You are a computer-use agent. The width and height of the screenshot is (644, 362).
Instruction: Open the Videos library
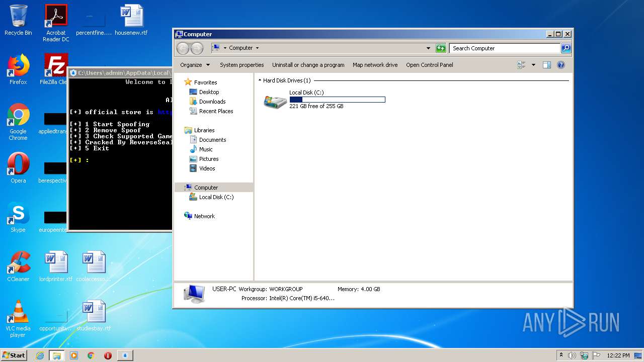207,168
